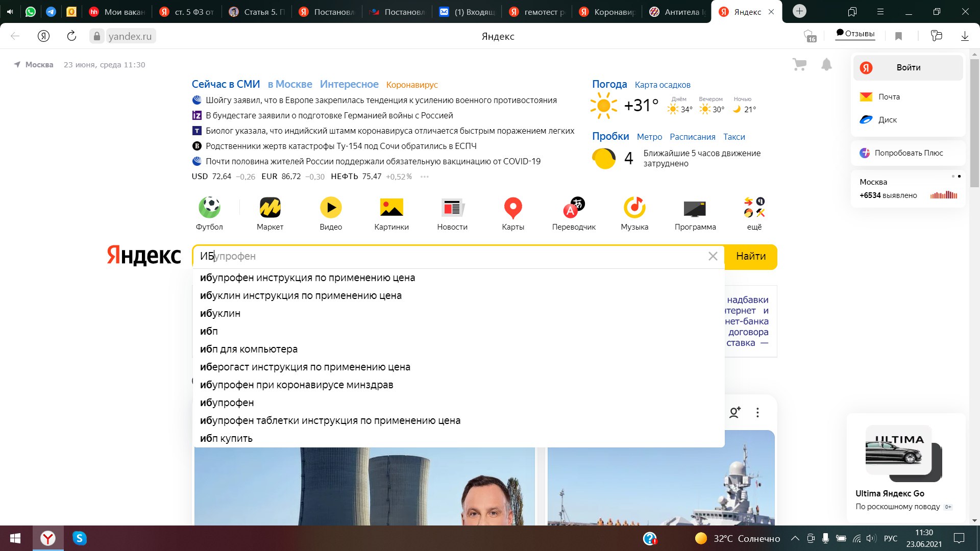Open the Такси link

[x=734, y=137]
